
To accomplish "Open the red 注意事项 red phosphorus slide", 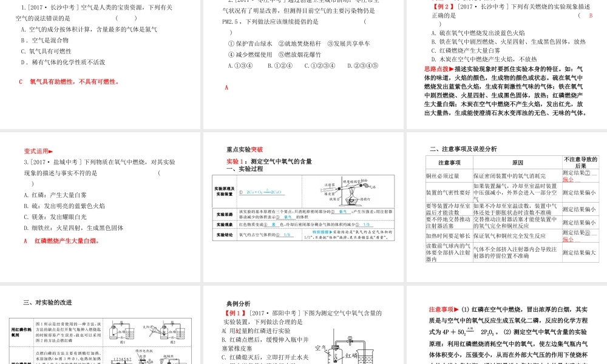I will click(507, 325).
